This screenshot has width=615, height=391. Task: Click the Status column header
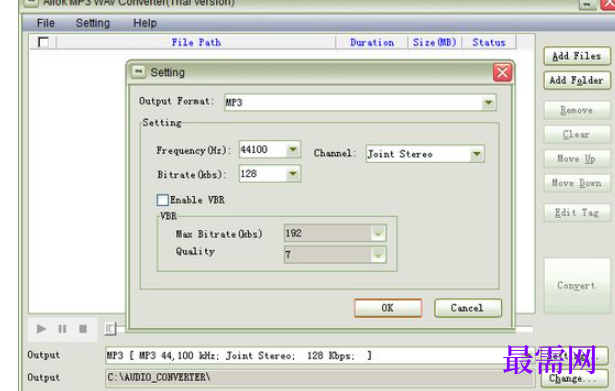[x=489, y=42]
